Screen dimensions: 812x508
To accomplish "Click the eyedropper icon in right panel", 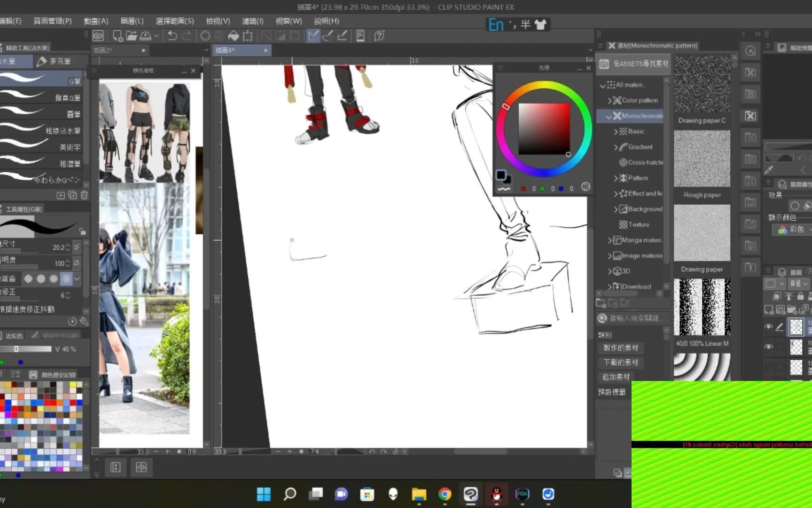I will point(769,170).
